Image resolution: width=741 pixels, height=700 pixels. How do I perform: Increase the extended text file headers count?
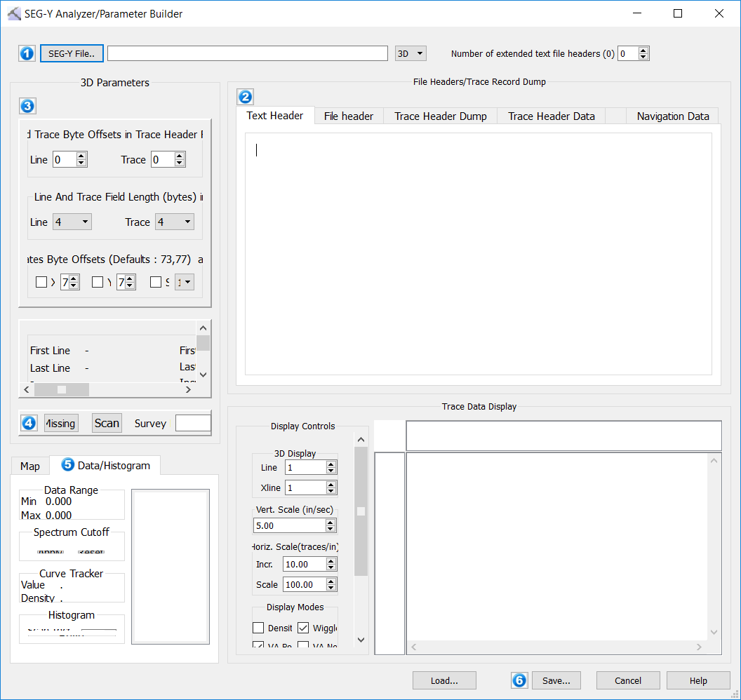[x=643, y=51]
